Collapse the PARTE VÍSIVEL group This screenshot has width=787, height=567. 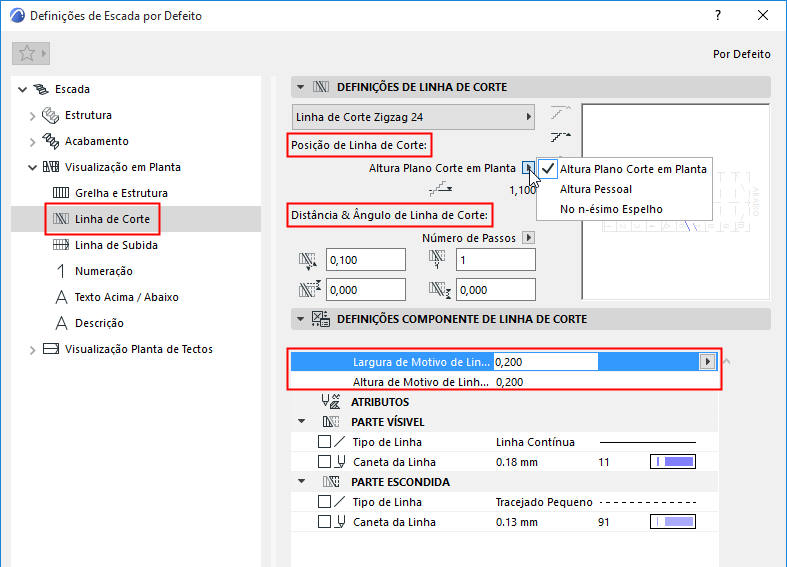pos(302,421)
